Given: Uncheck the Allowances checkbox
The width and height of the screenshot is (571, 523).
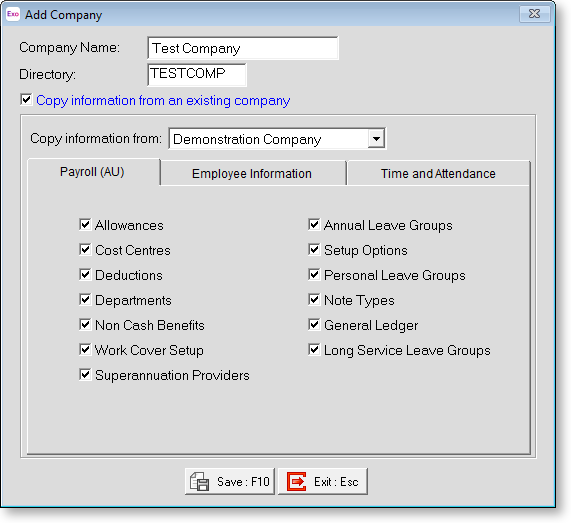Looking at the screenshot, I should [85, 225].
